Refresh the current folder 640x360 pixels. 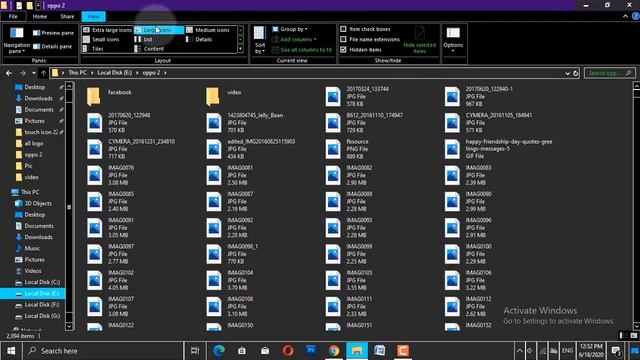576,73
